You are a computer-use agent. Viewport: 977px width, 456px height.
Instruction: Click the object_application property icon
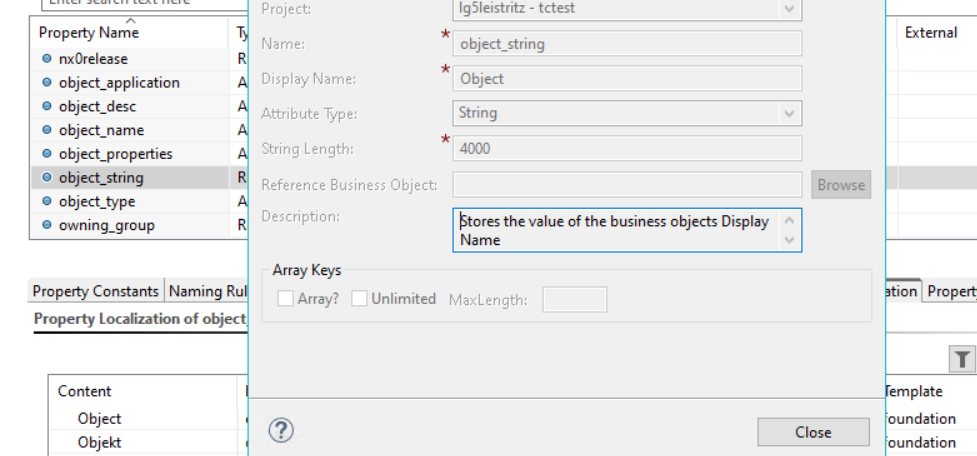tap(46, 83)
